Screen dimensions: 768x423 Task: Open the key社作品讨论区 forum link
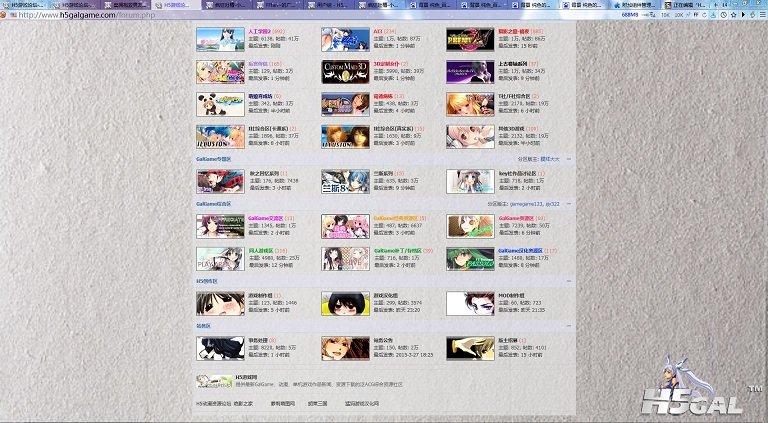click(518, 173)
